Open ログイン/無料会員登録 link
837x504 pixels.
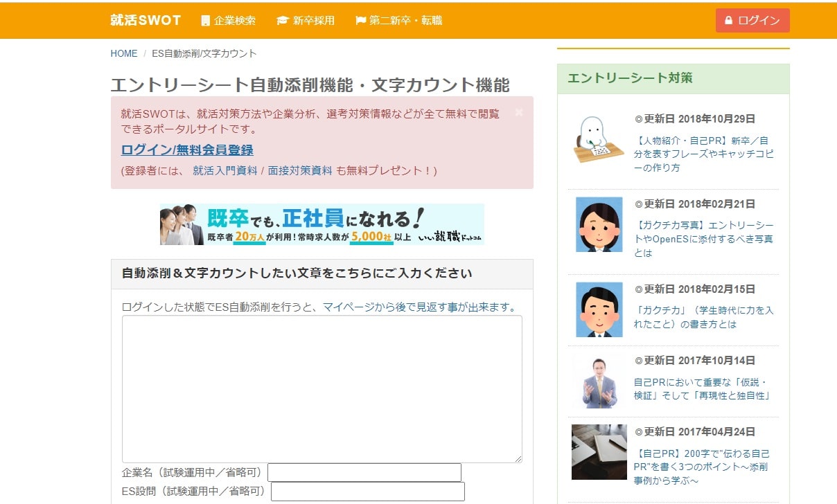pyautogui.click(x=187, y=150)
